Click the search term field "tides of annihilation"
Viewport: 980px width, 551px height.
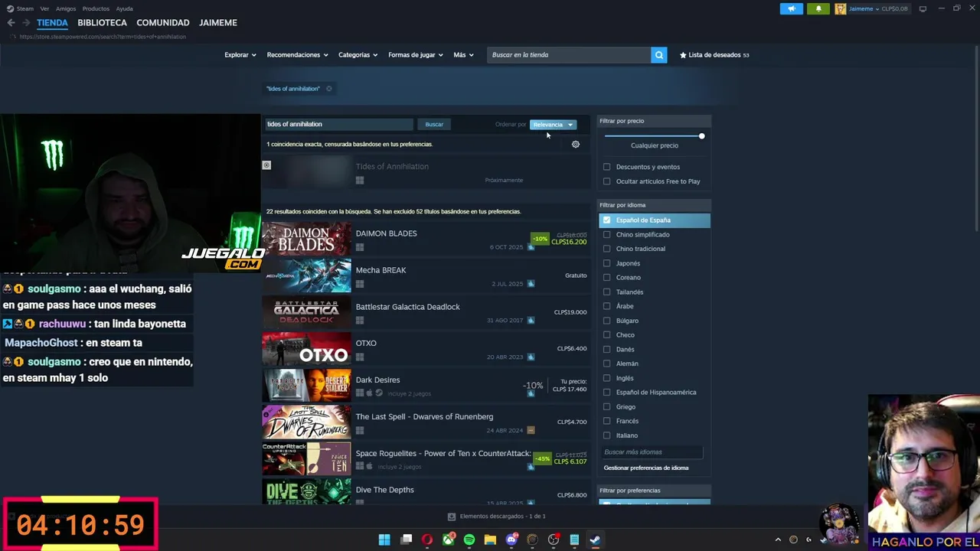[x=338, y=124]
